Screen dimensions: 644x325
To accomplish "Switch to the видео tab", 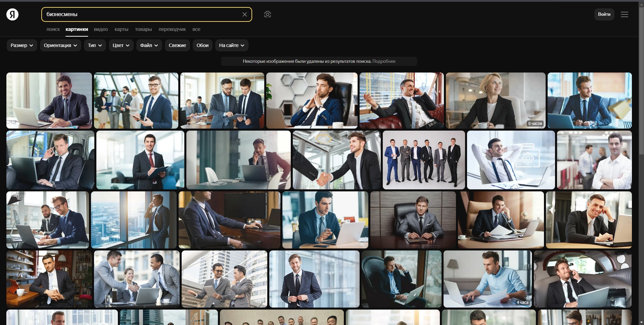I will (101, 29).
